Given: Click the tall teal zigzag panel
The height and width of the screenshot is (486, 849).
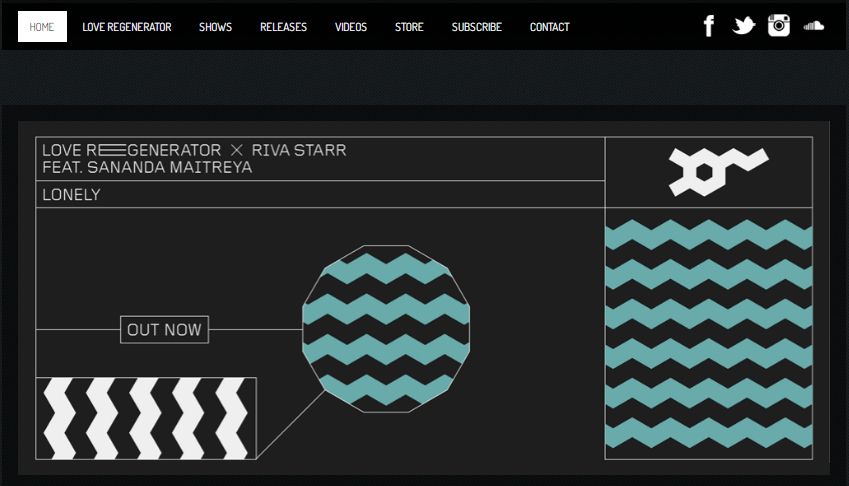Looking at the screenshot, I should click(708, 333).
